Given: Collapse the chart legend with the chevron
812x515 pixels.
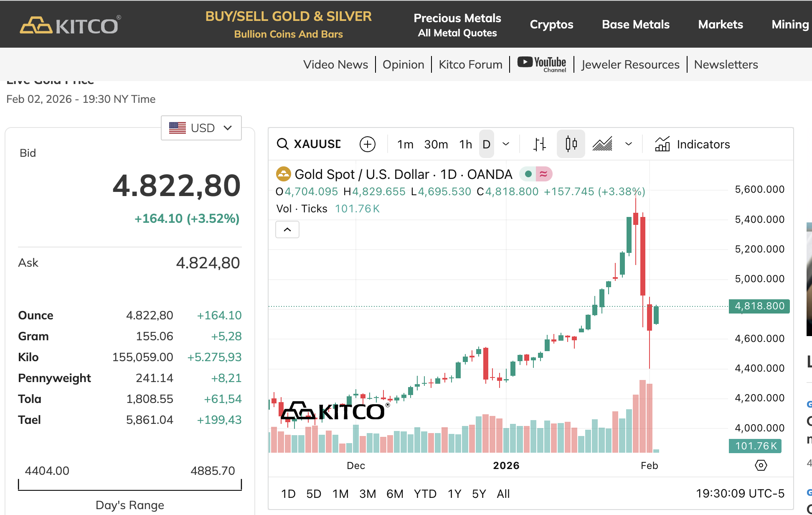Looking at the screenshot, I should click(287, 229).
